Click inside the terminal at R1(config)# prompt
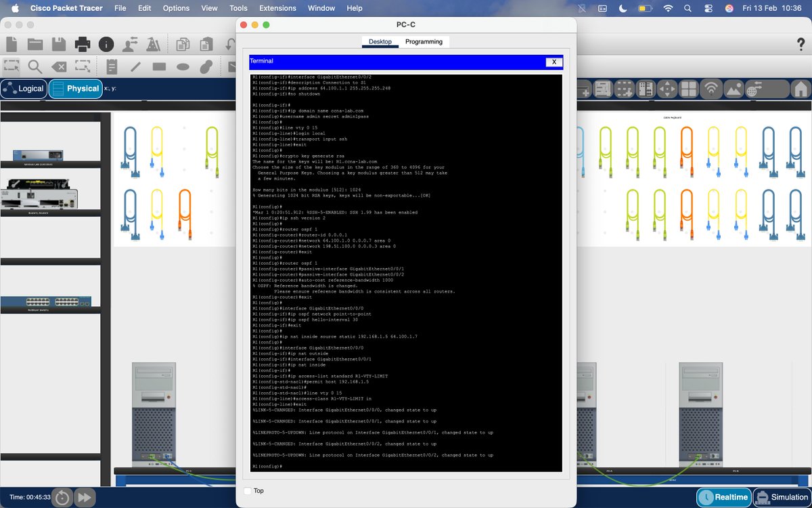 (x=267, y=467)
